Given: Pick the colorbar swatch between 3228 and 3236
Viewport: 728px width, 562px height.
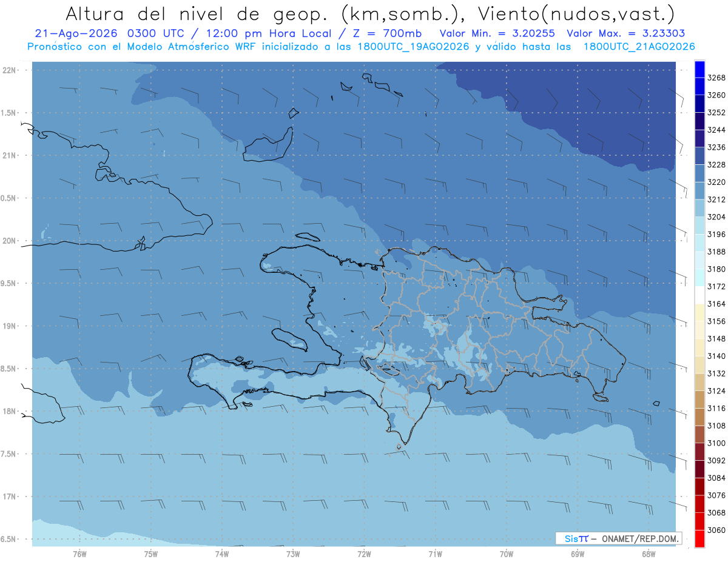Looking at the screenshot, I should [699, 156].
